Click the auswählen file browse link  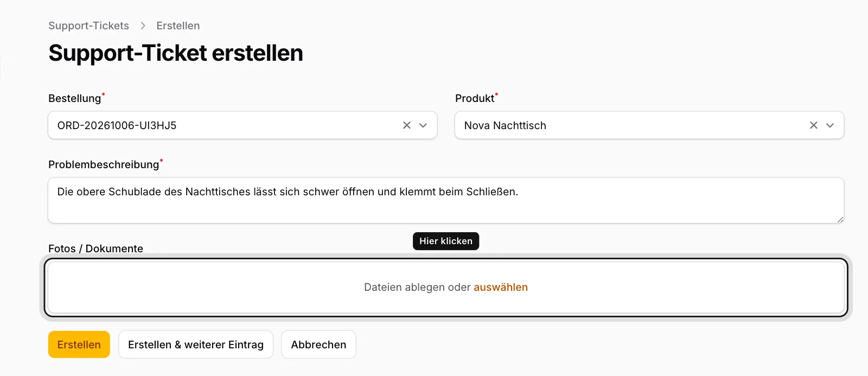click(x=501, y=287)
